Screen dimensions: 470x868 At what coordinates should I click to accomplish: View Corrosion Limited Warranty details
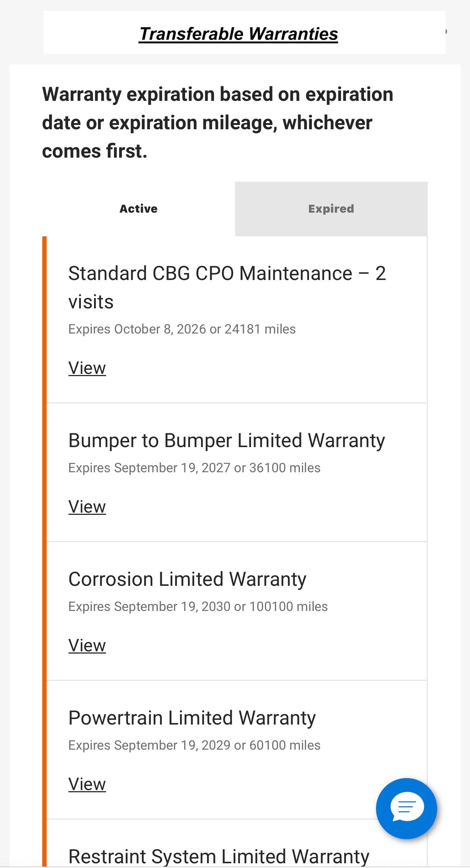tap(87, 645)
